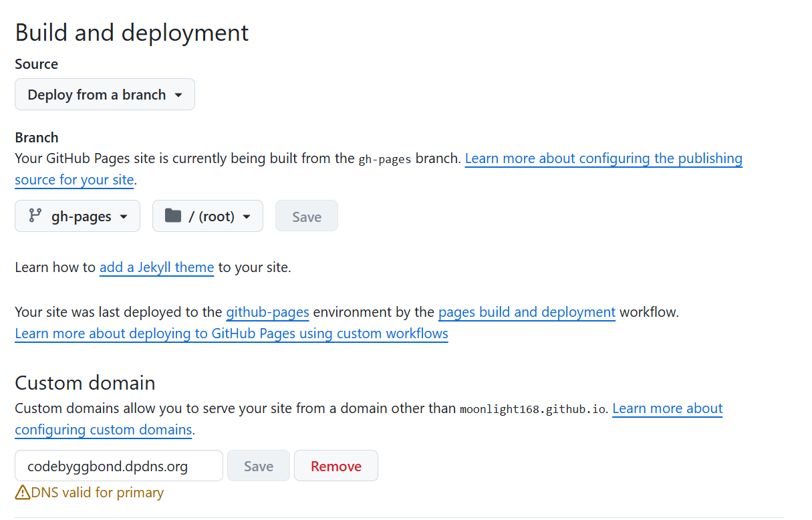Remove the custom domain
Image resolution: width=812 pixels, height=520 pixels.
(x=335, y=466)
